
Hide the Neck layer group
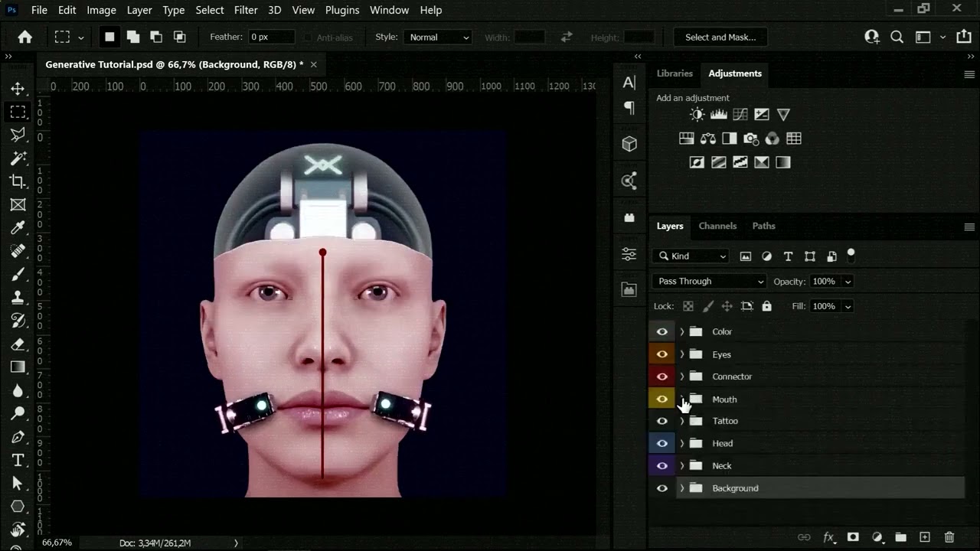[x=662, y=465]
